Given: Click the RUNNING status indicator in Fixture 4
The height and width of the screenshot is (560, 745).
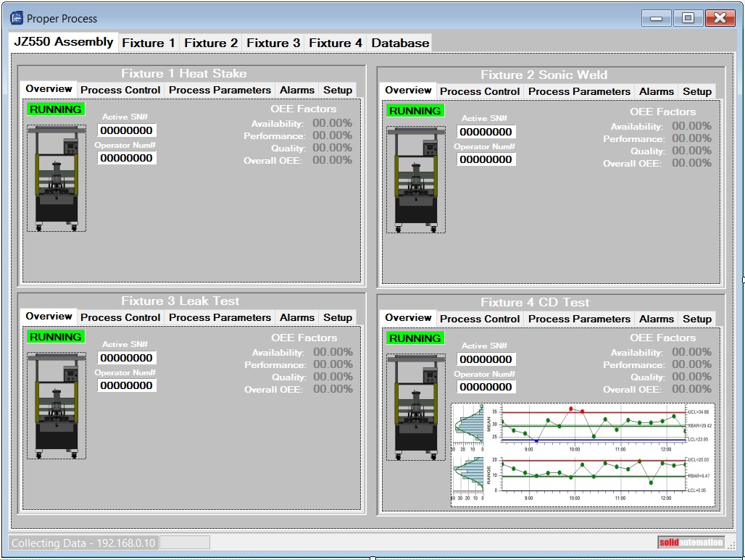Looking at the screenshot, I should coord(415,338).
